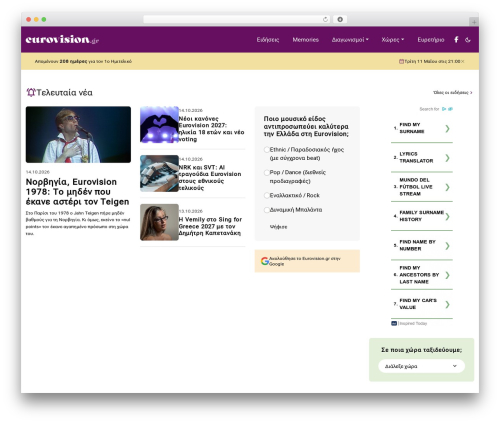Click the browser extension icon by address bar
The width and height of the screenshot is (500, 423).
340,19
